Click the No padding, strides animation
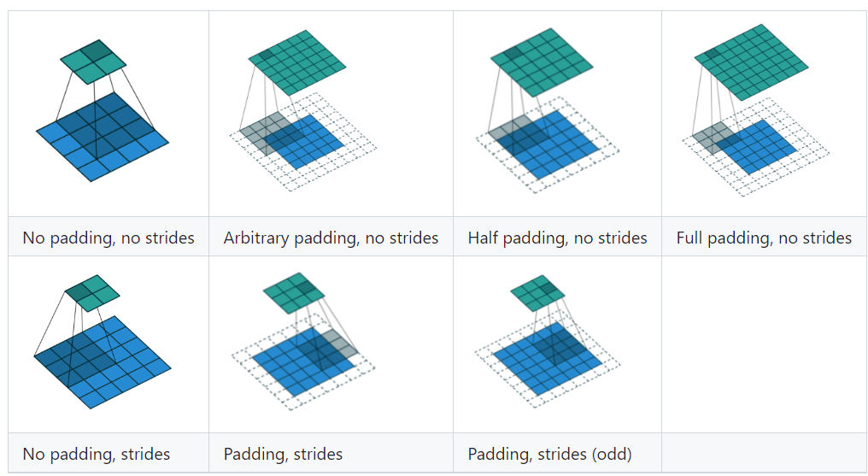 (103, 342)
